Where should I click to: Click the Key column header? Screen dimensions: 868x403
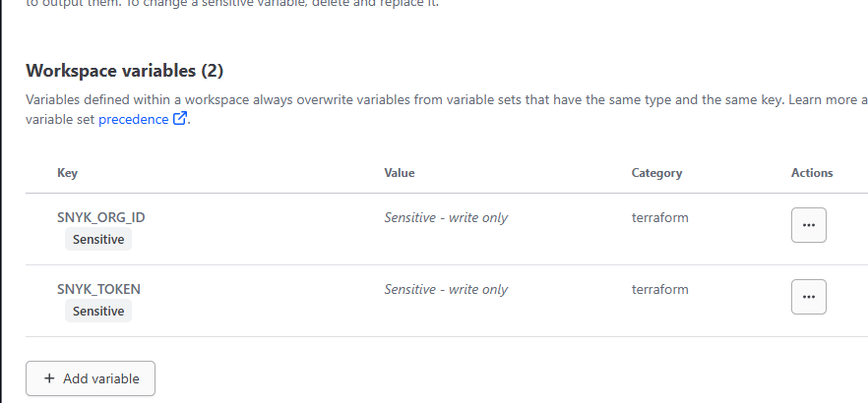(x=68, y=173)
